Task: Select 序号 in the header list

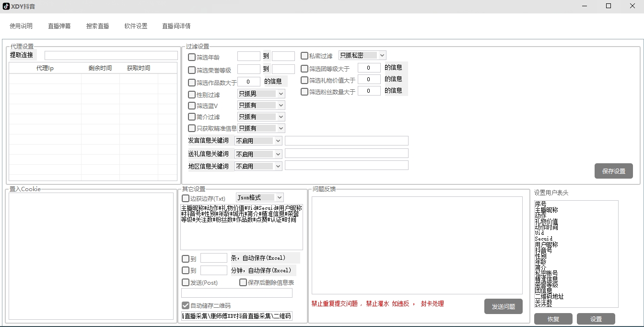Action: (540, 204)
